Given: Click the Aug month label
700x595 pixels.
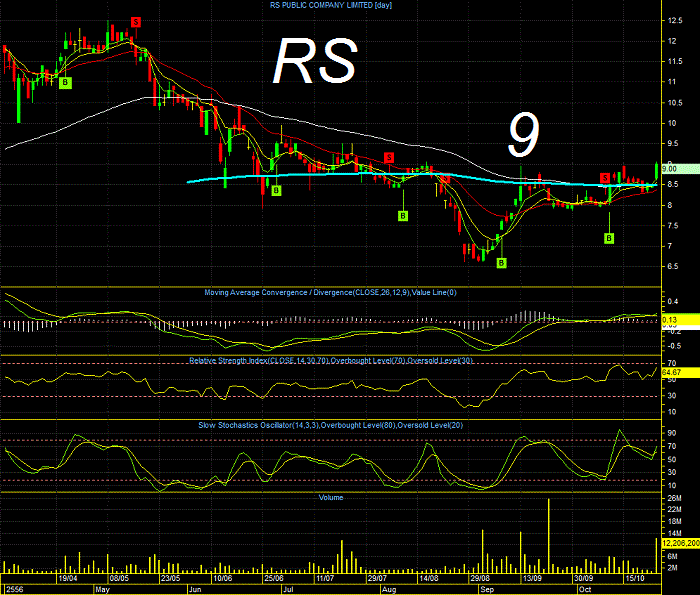Looking at the screenshot, I should click(x=389, y=589).
